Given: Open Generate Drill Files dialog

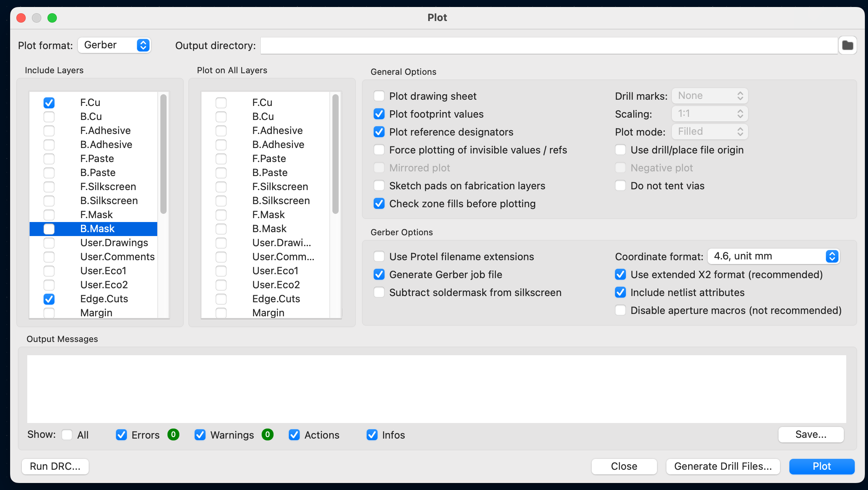Looking at the screenshot, I should (x=723, y=466).
